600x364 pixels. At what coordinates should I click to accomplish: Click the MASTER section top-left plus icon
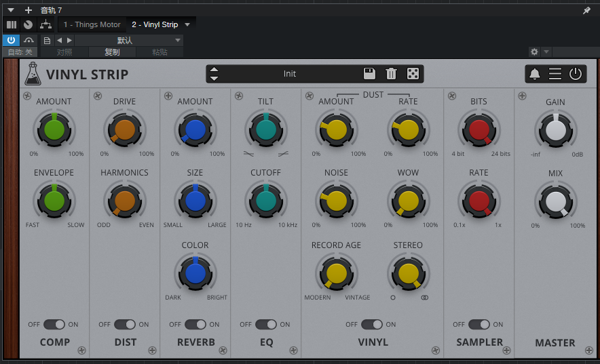point(523,96)
